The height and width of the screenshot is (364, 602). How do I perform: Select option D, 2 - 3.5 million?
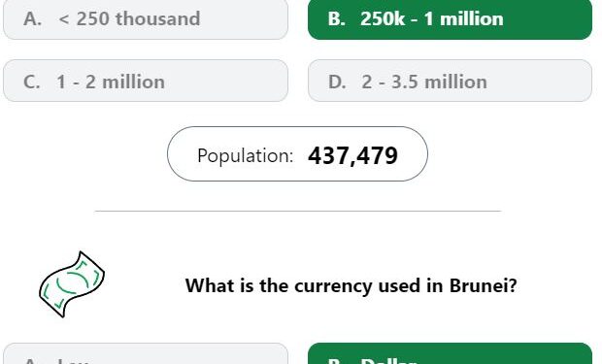click(x=450, y=81)
